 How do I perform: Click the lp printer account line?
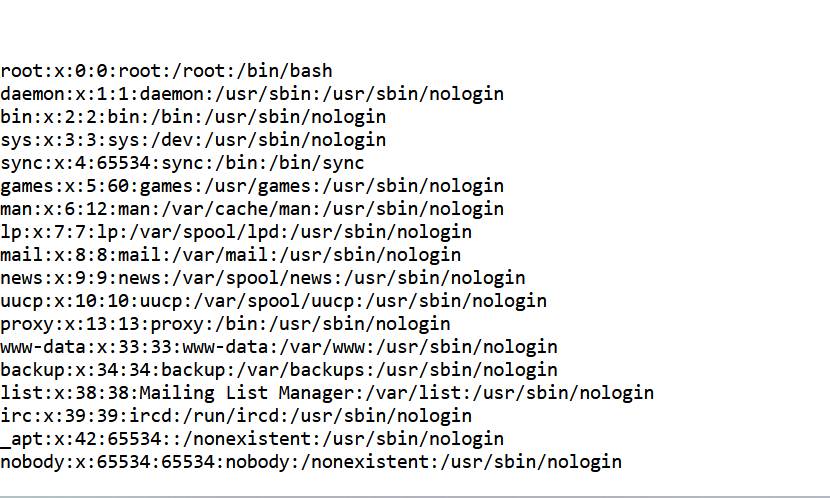[x=235, y=232]
